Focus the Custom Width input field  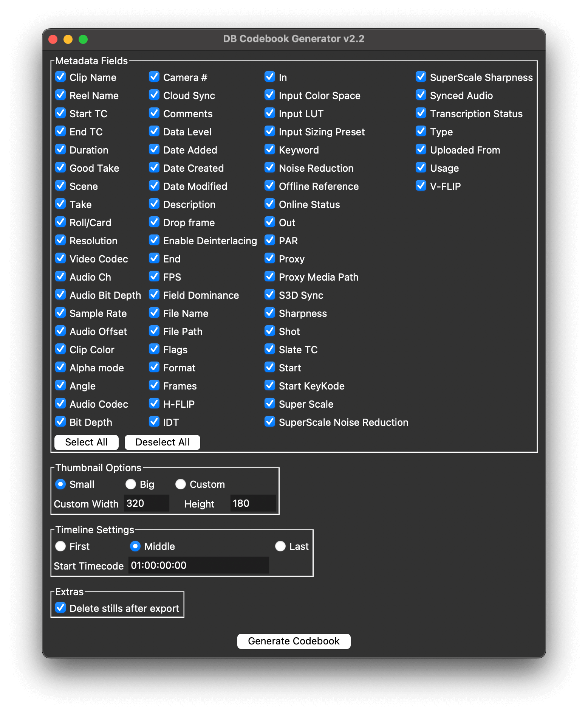pyautogui.click(x=147, y=503)
